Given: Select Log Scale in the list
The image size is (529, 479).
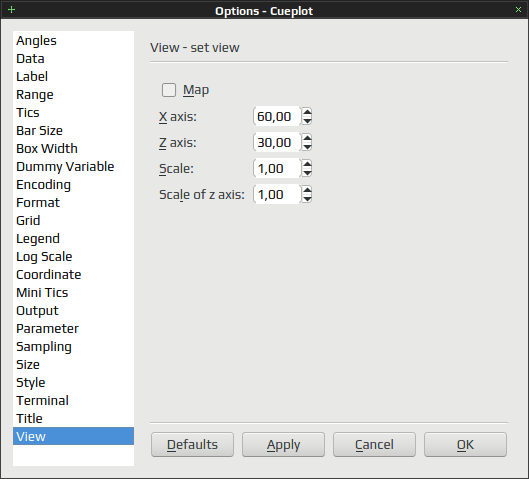Looking at the screenshot, I should click(x=73, y=256).
